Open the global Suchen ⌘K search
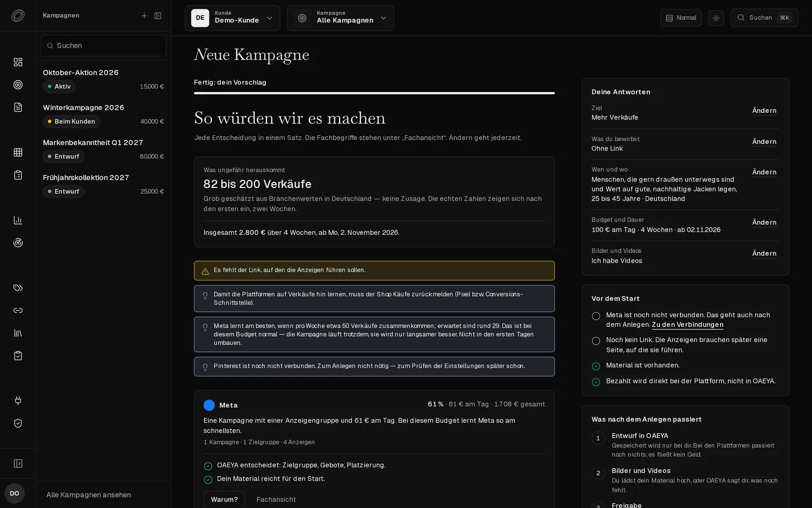 pyautogui.click(x=764, y=18)
